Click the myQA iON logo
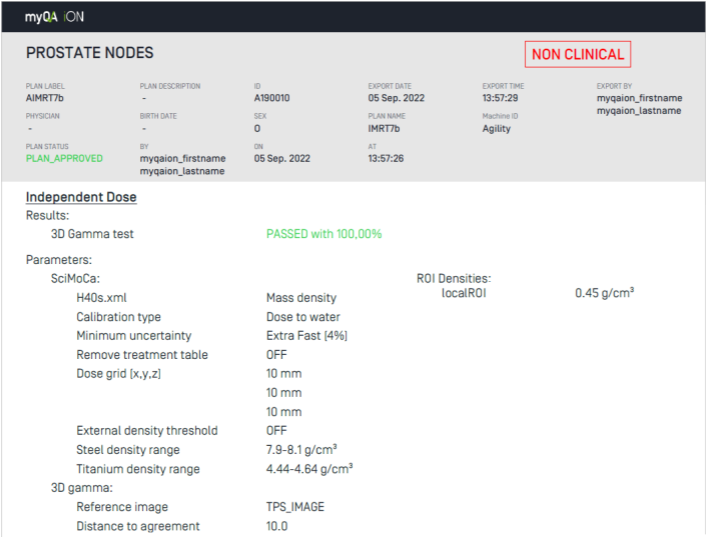The height and width of the screenshot is (538, 708). (54, 17)
